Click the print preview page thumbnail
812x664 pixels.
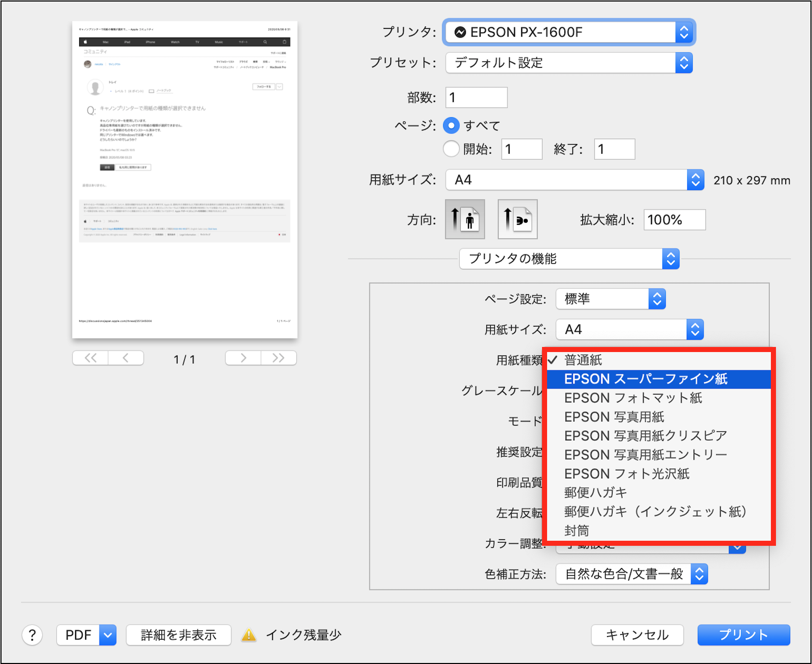tap(185, 180)
